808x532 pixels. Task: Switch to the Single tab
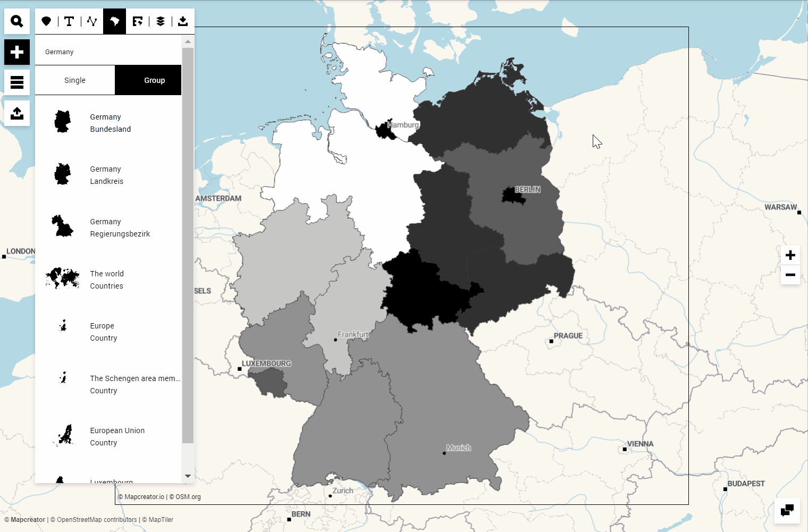coord(75,80)
